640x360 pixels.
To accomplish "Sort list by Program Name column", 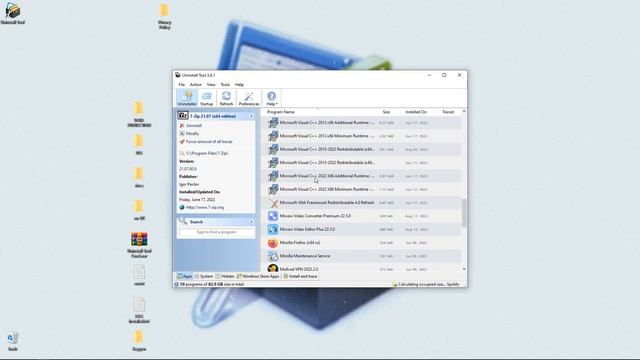I will coord(281,112).
